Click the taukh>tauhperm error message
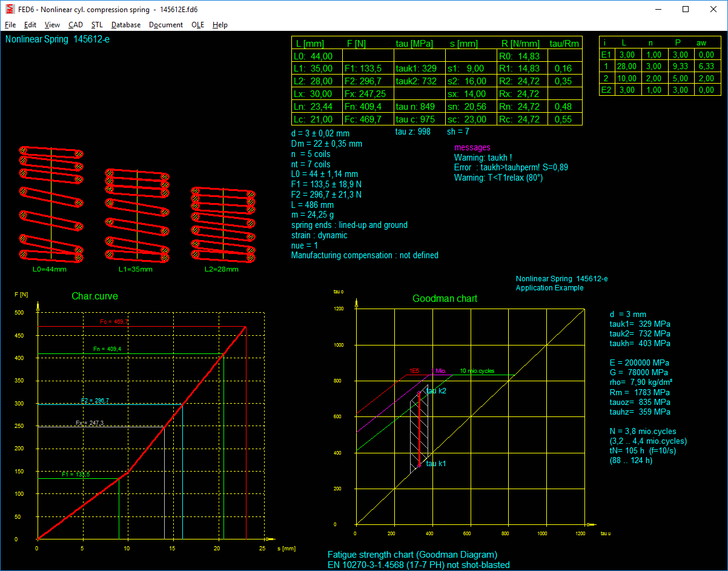Screen dimensions: 728x571 coord(511,167)
